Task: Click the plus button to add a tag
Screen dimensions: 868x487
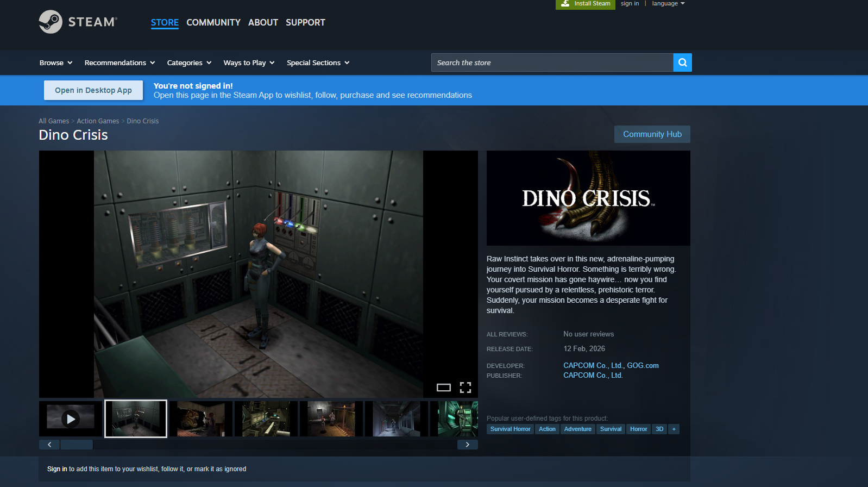Action: 674,429
